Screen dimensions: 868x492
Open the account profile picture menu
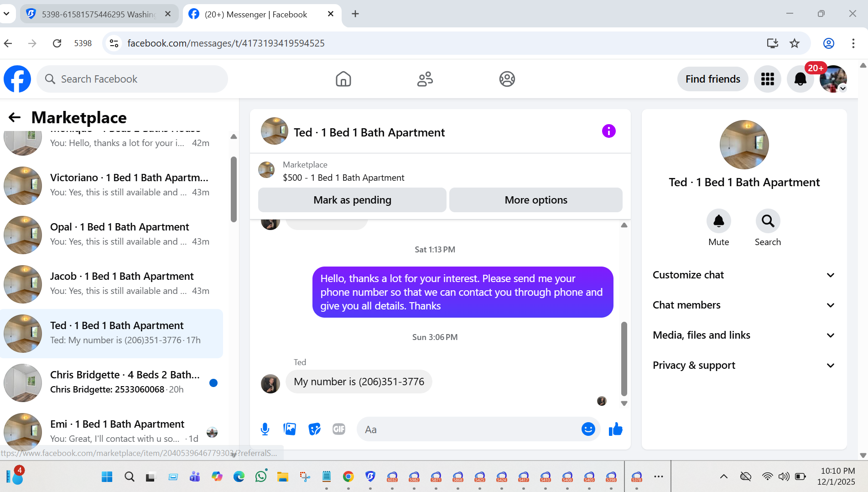tap(833, 79)
